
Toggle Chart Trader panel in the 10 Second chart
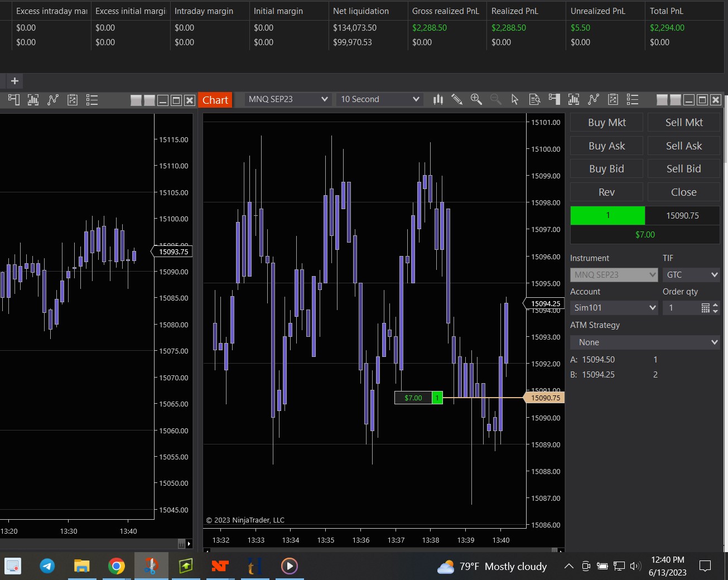coord(554,99)
